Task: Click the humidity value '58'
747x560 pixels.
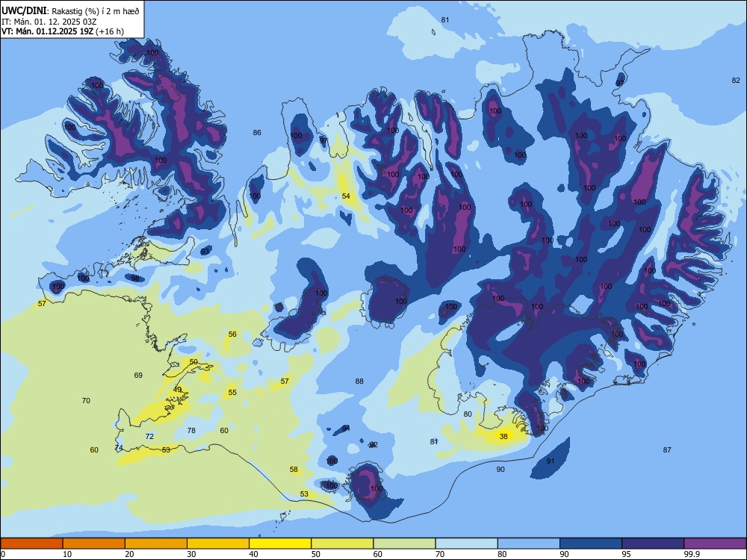Action: [294, 470]
